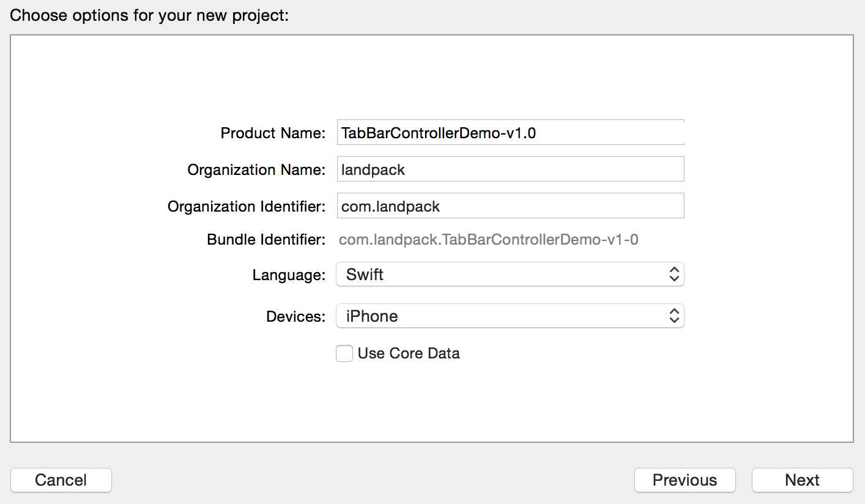Focus the Organization Name field containing landpack
The width and height of the screenshot is (865, 504).
point(510,169)
